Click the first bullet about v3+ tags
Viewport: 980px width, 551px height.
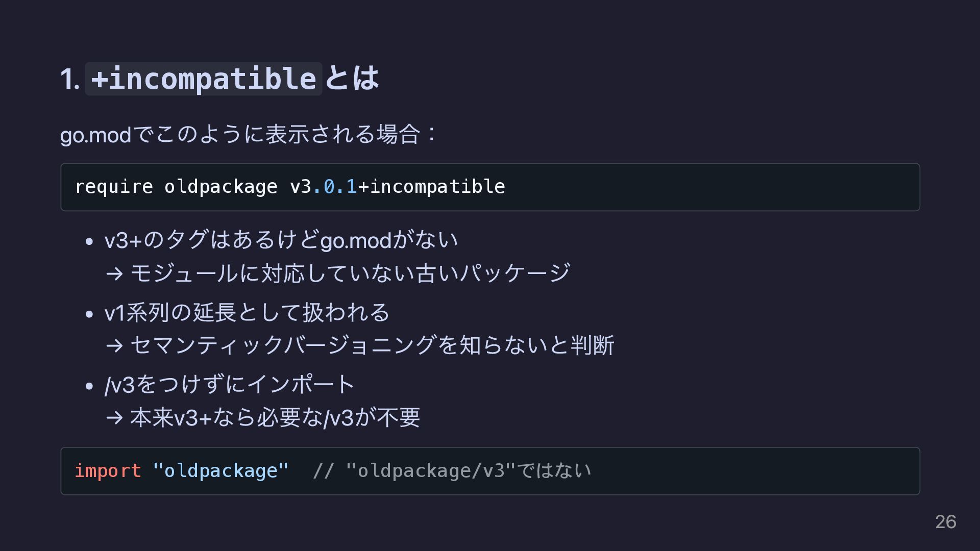pos(281,240)
